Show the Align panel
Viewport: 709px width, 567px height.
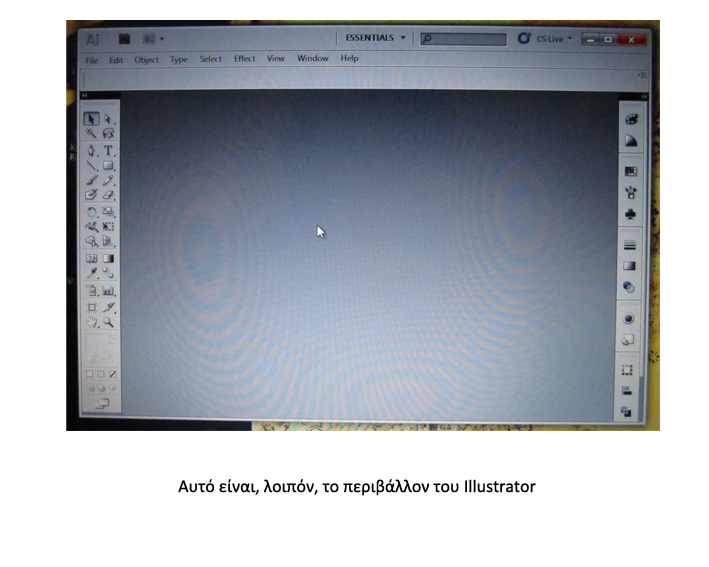(x=627, y=391)
